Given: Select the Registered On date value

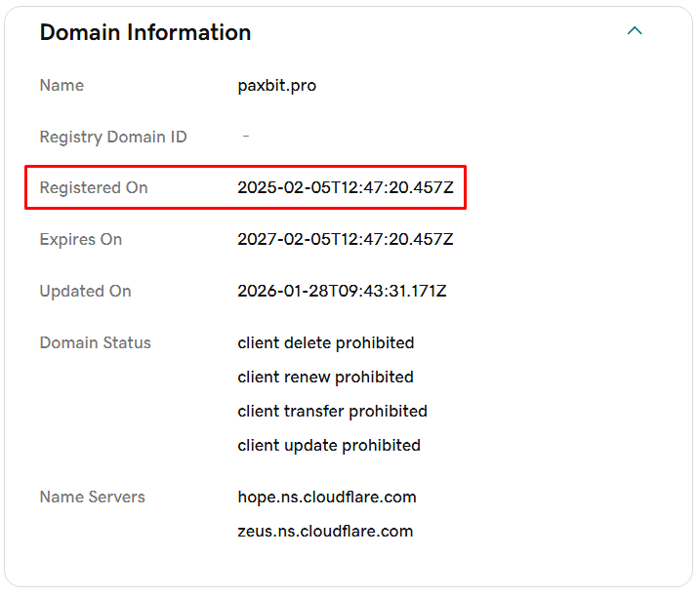Looking at the screenshot, I should tap(346, 188).
